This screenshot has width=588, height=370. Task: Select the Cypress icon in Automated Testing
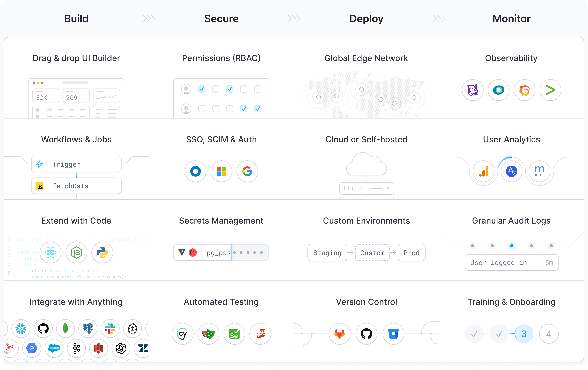[182, 334]
